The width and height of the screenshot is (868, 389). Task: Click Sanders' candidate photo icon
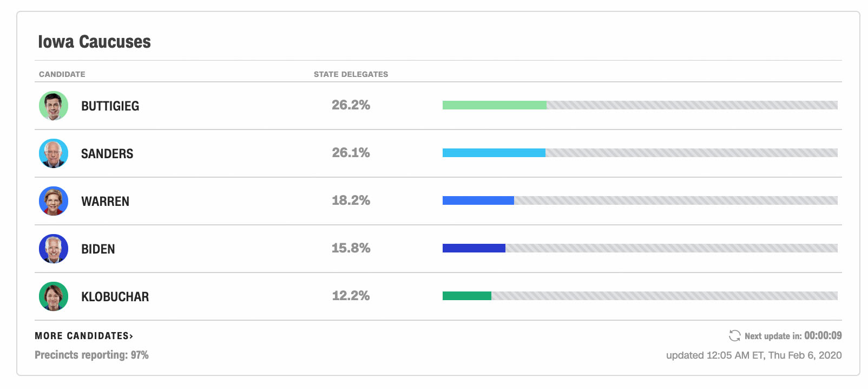54,153
